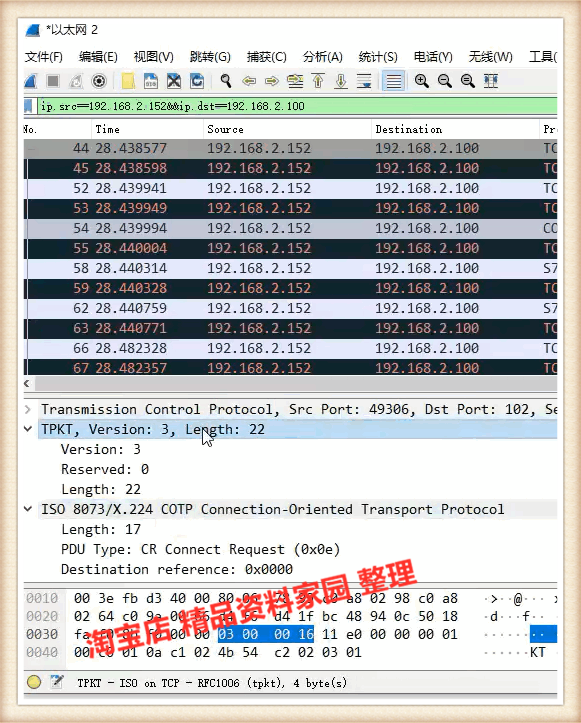The height and width of the screenshot is (723, 581).
Task: Click hex offset row 0040
Action: click(42, 652)
